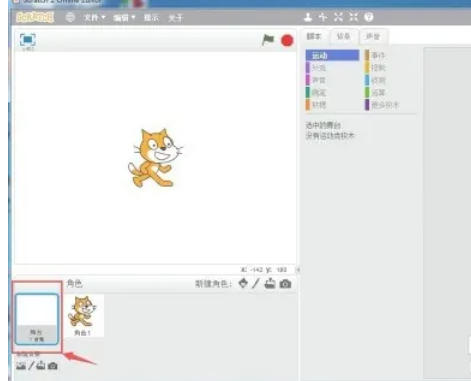This screenshot has width=471, height=381.
Task: Open the 编辑 (Edit) dropdown menu
Action: pyautogui.click(x=124, y=18)
